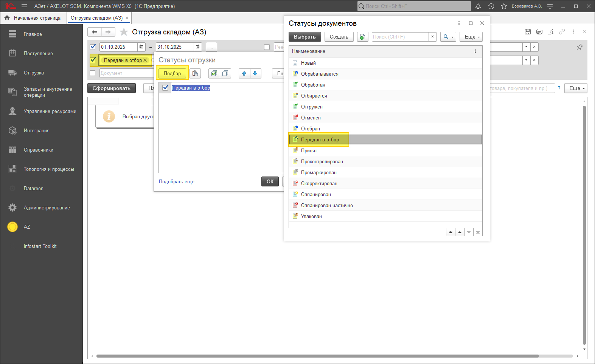Expand the Еще dropdown in Статусы документов
Viewport: 595px width, 364px height.
click(471, 37)
